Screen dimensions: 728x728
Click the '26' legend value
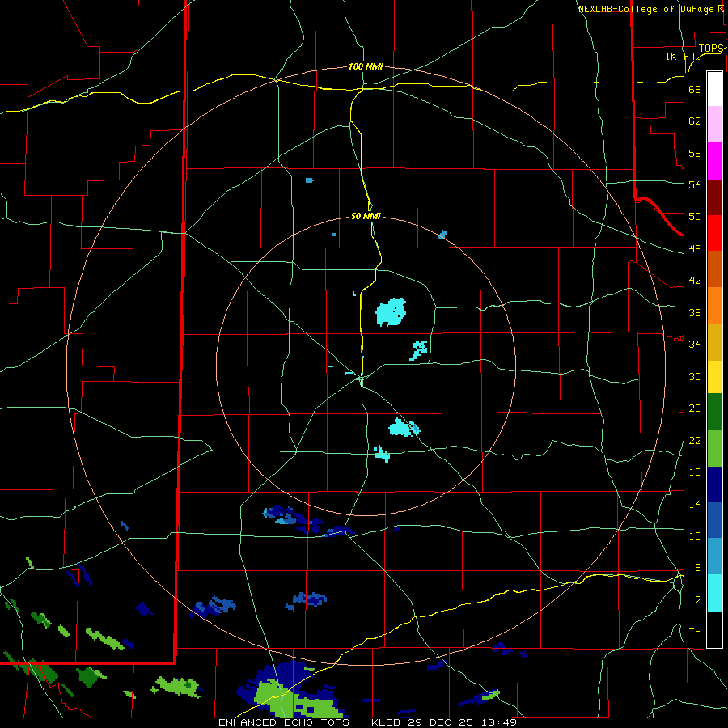click(x=695, y=408)
